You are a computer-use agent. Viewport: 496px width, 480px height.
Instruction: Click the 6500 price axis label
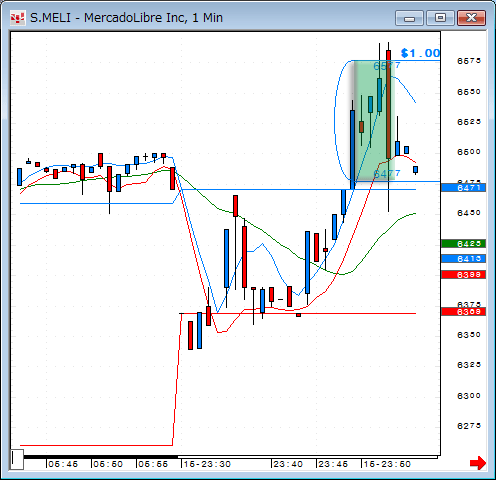click(x=469, y=152)
